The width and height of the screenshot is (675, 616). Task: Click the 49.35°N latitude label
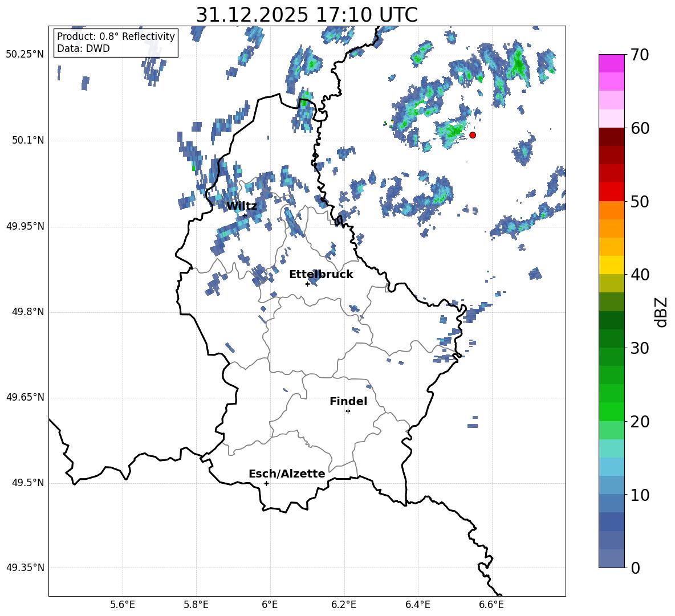tap(25, 568)
